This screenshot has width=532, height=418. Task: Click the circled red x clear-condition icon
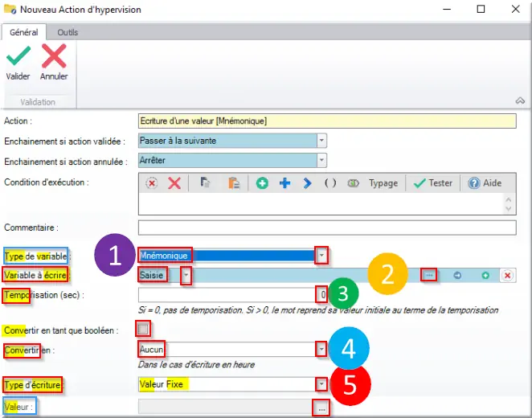152,183
